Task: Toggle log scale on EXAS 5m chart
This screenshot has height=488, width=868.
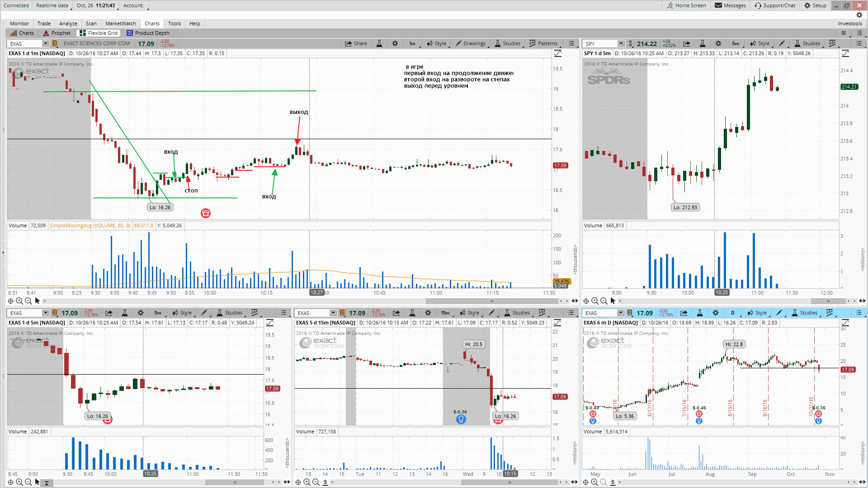Action: 270,323
